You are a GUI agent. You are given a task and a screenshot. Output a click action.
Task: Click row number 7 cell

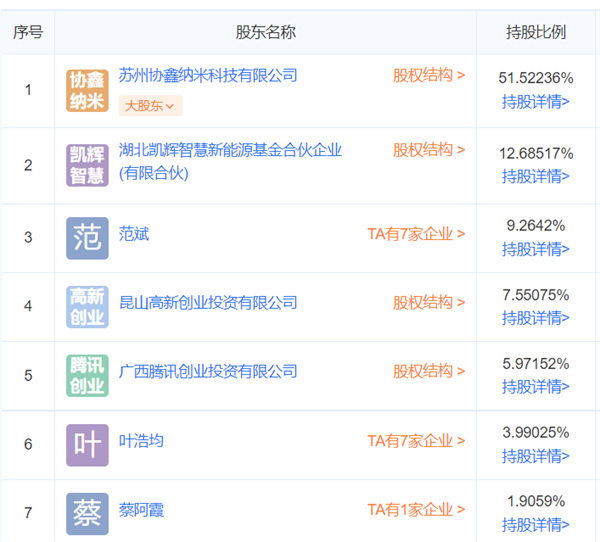coord(28,513)
